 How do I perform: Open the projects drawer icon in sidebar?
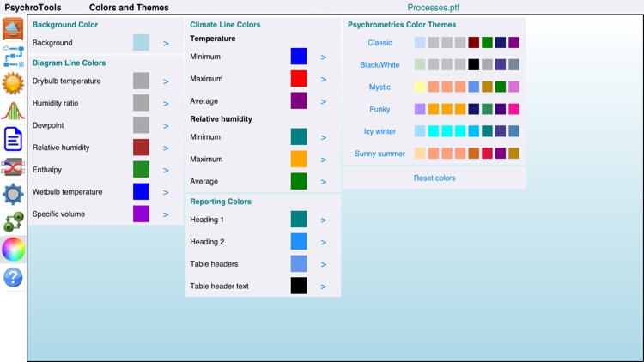coord(13,29)
